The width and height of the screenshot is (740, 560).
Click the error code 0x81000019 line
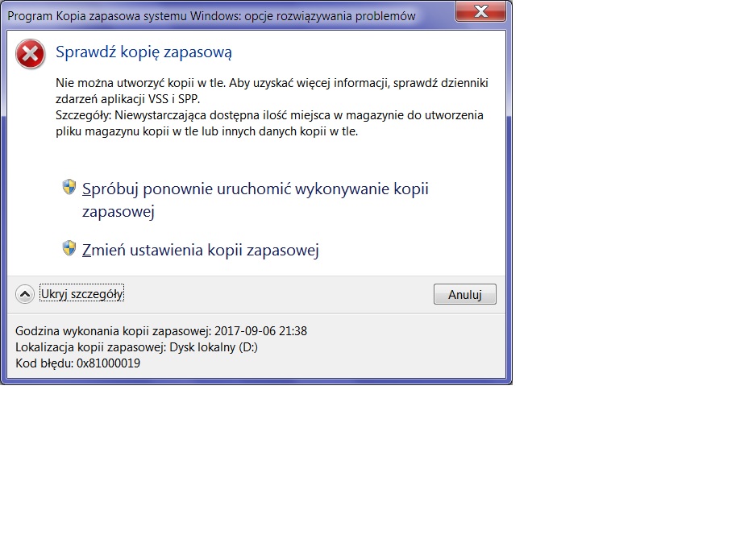78,363
